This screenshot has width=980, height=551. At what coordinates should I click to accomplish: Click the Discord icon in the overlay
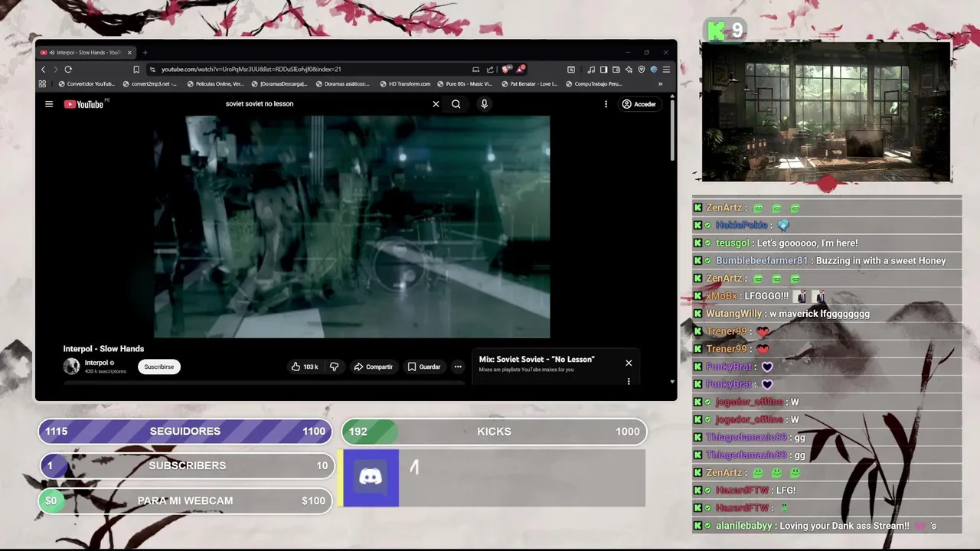click(x=371, y=478)
